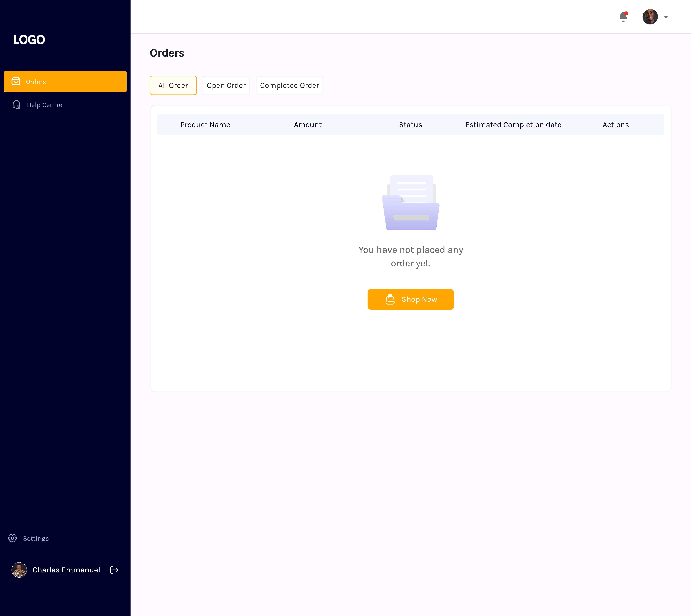This screenshot has width=691, height=616.
Task: Click the log out arrow icon
Action: 114,570
